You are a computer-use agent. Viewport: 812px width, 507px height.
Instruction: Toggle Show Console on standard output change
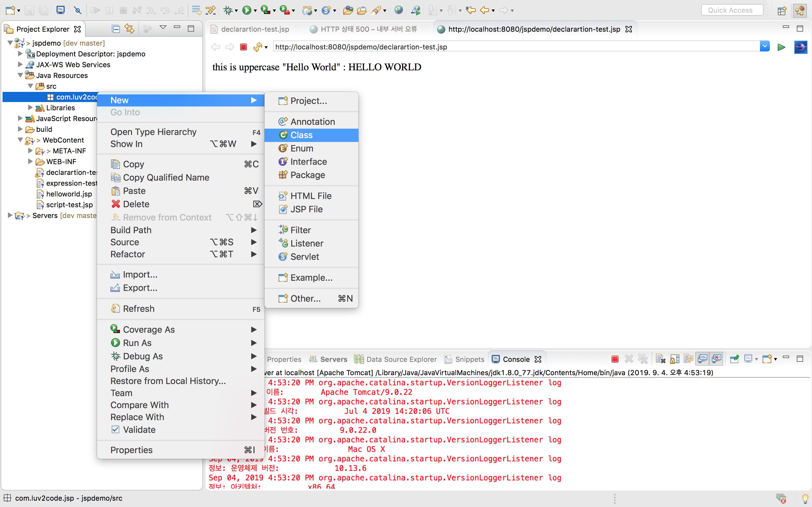pos(702,359)
